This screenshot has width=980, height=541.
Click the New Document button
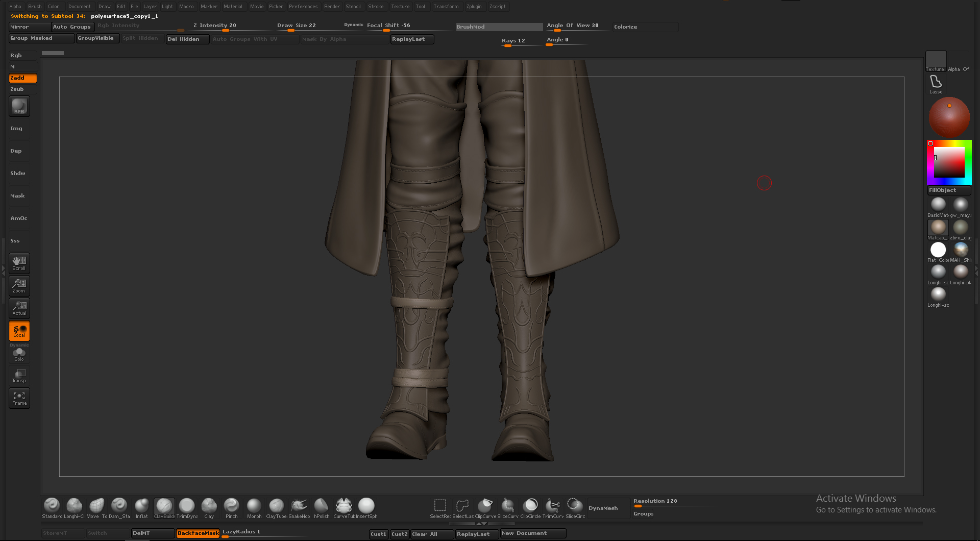pyautogui.click(x=533, y=533)
